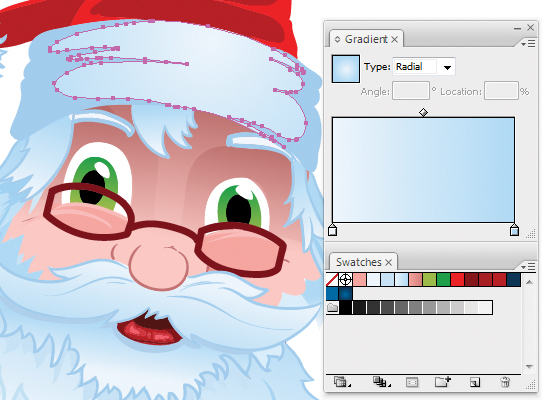Image resolution: width=550 pixels, height=400 pixels.
Task: Pick the solid medium blue swatch in second row
Action: (332, 293)
